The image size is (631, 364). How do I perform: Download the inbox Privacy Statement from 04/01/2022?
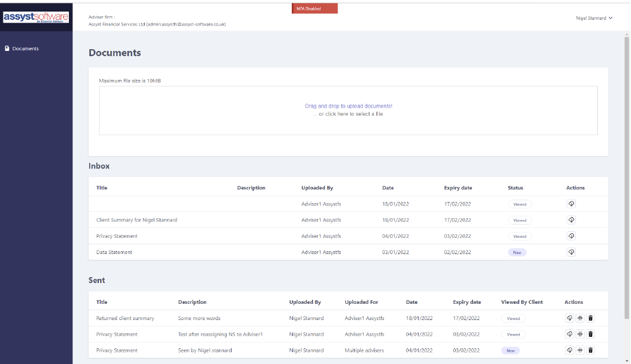(x=571, y=236)
